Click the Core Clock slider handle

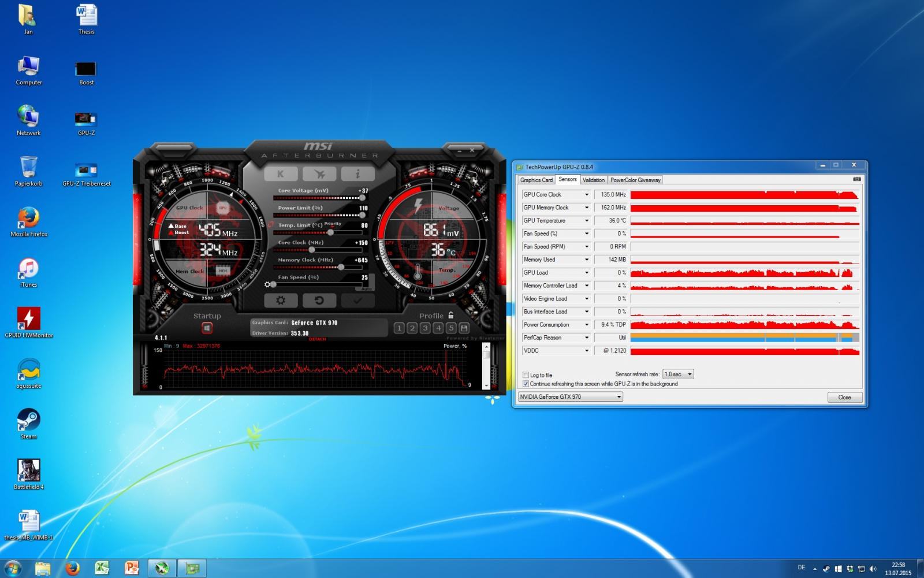312,250
